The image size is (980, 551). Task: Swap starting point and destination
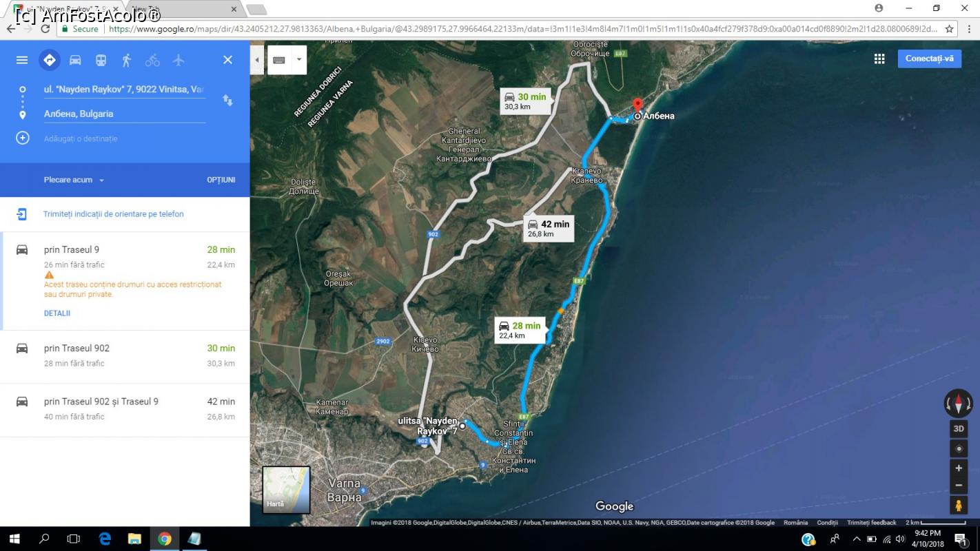click(x=227, y=101)
